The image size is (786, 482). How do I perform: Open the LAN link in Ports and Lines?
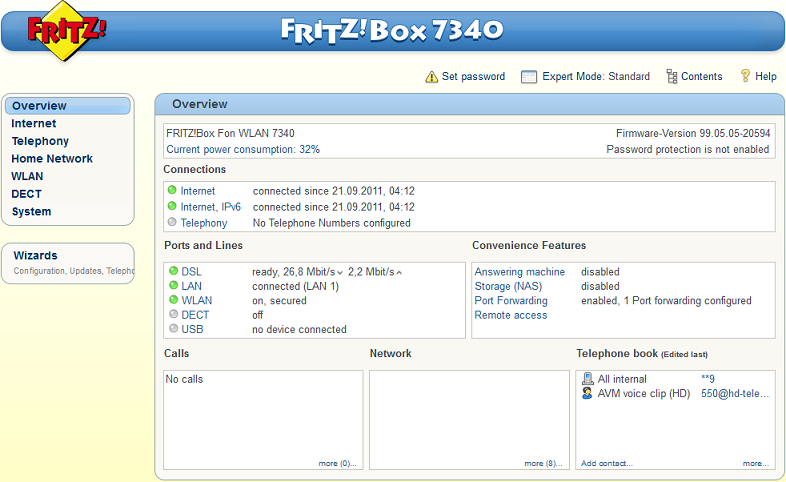click(x=191, y=286)
